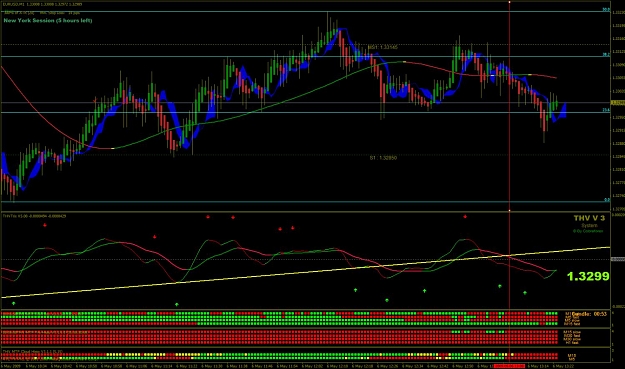The image size is (625, 369).
Task: Click the rightmost red down signal arrow
Action: click(x=465, y=217)
